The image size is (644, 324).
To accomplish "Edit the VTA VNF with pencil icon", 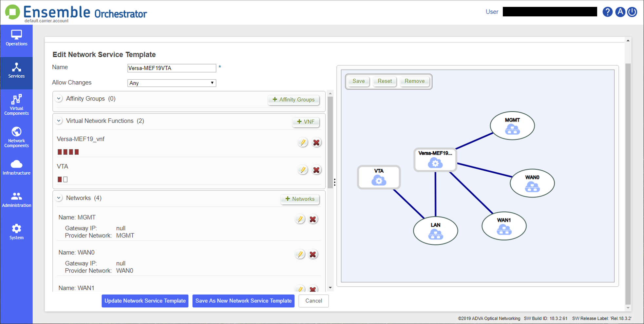I will (x=303, y=170).
